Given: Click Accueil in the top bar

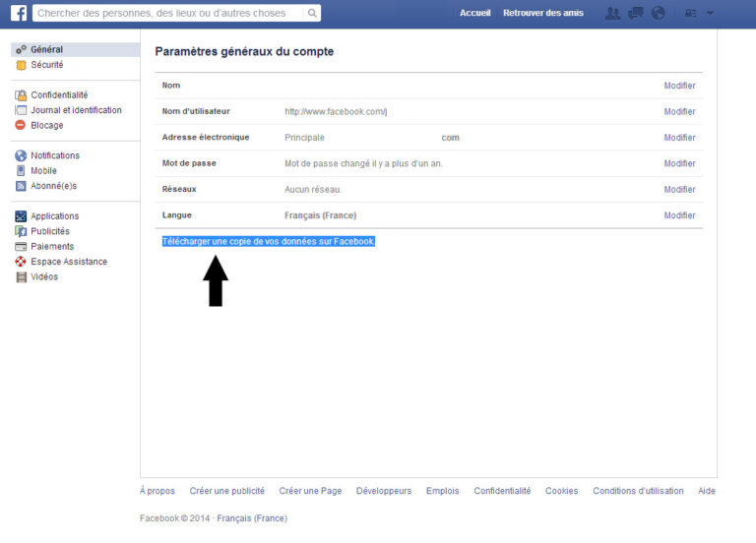Looking at the screenshot, I should pos(475,14).
